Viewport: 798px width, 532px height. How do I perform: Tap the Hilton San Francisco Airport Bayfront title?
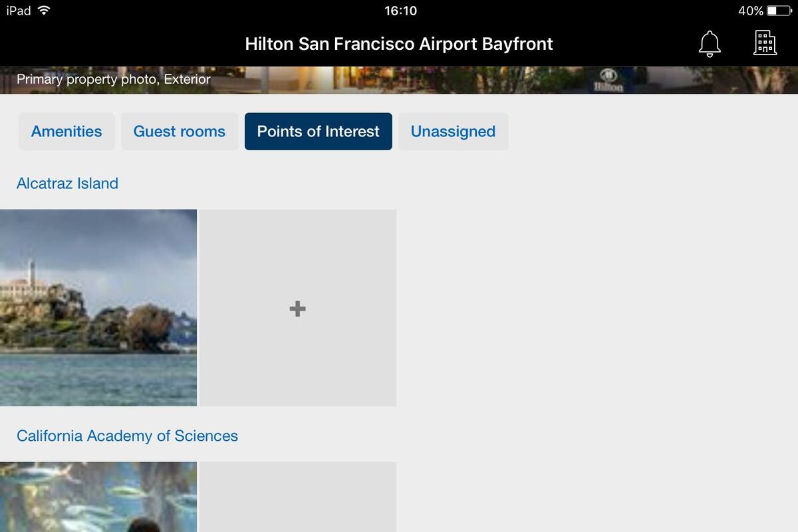tap(399, 44)
